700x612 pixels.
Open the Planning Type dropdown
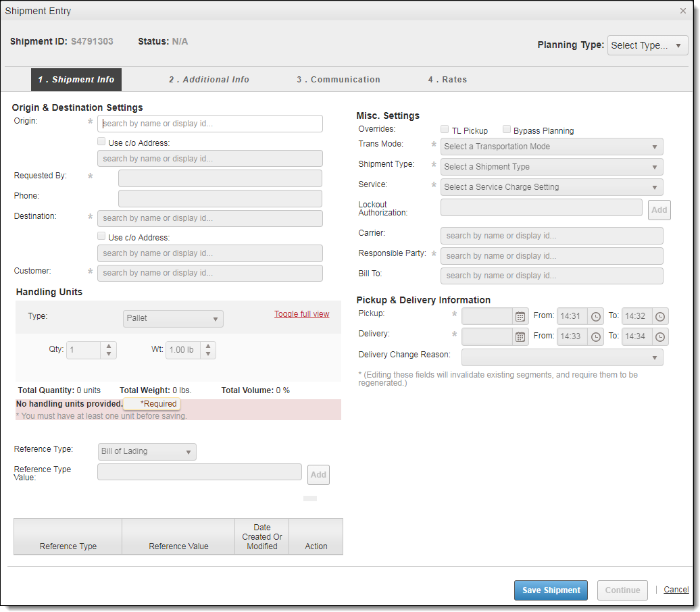pyautogui.click(x=647, y=45)
